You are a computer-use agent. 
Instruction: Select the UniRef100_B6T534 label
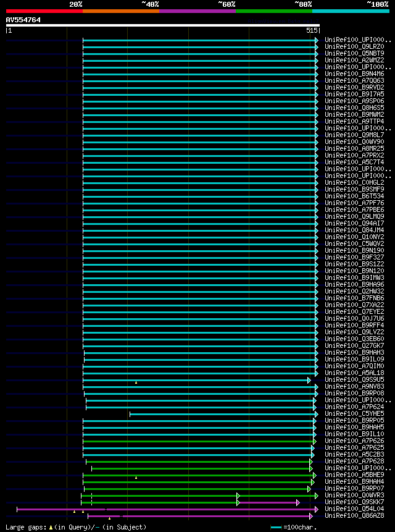tap(354, 196)
